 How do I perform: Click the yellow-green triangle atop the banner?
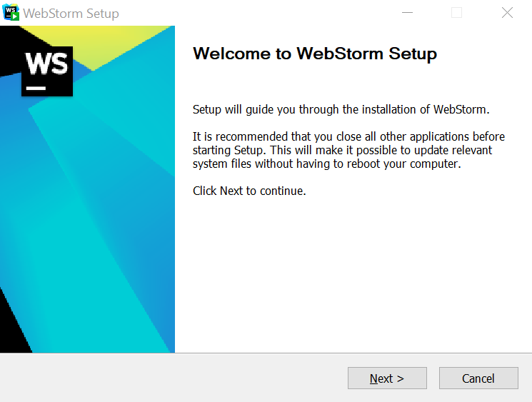99,42
